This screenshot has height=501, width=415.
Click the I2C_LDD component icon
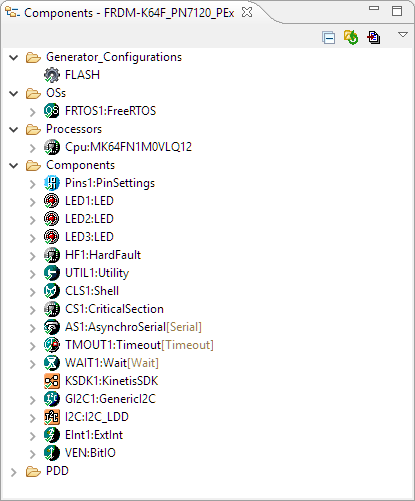coord(52,417)
